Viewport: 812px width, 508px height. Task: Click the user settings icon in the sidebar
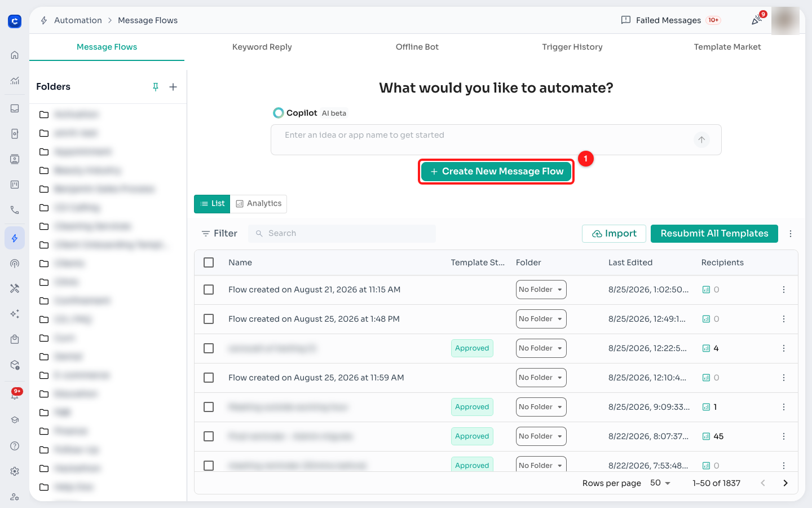(15, 497)
